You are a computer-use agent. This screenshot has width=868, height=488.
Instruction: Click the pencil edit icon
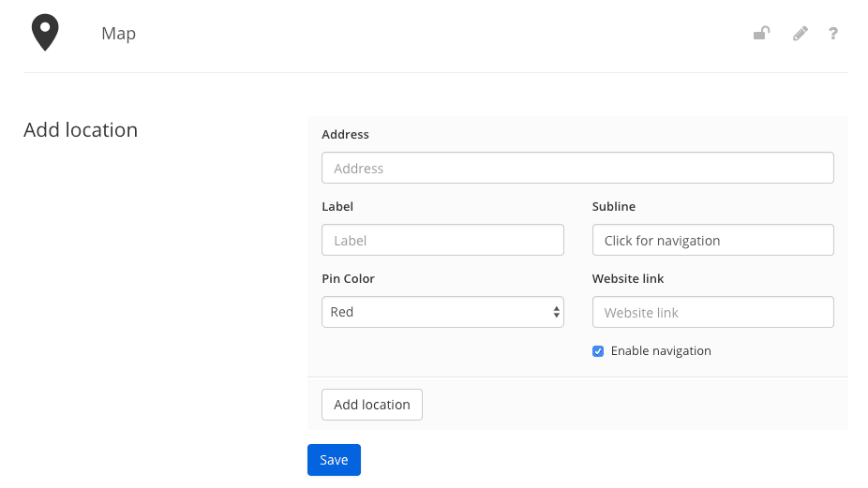pyautogui.click(x=800, y=33)
